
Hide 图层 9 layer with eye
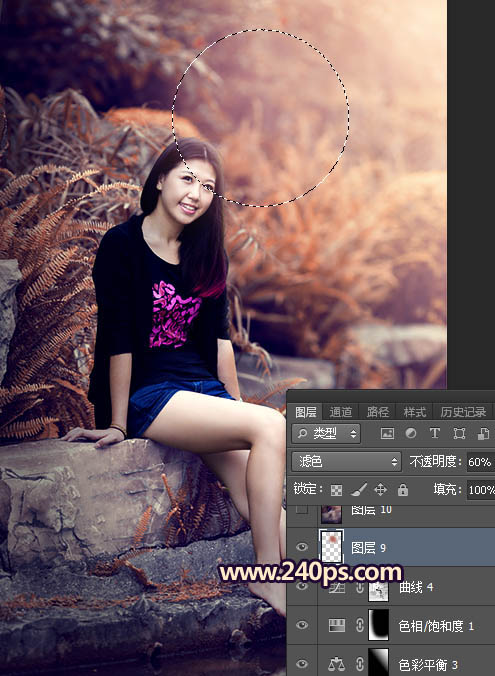click(x=302, y=547)
